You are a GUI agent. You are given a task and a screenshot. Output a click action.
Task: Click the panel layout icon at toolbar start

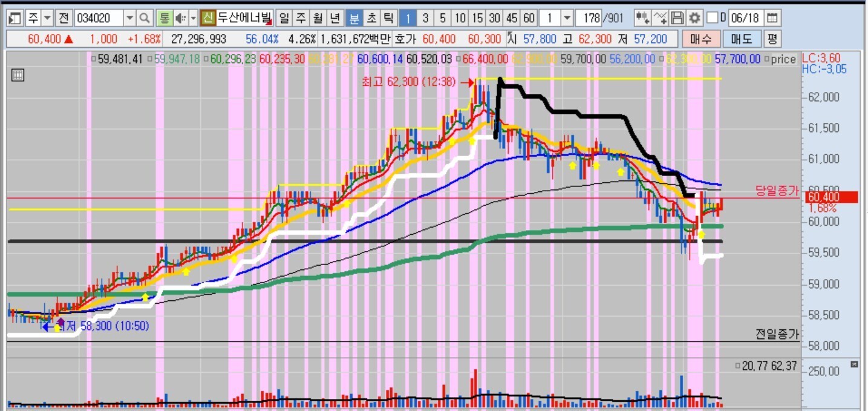pyautogui.click(x=16, y=18)
